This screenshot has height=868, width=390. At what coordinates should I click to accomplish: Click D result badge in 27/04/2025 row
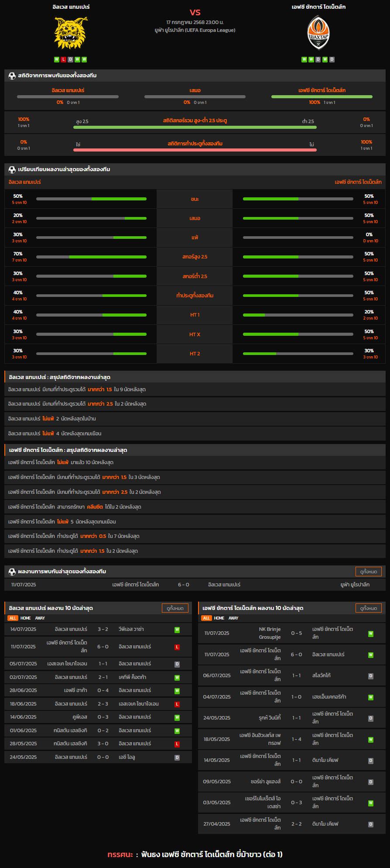point(371,824)
